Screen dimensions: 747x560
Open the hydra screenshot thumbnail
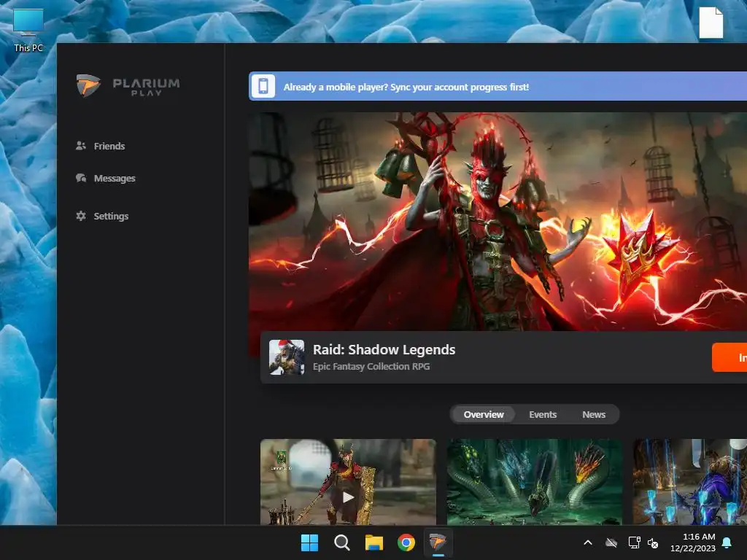pos(535,482)
